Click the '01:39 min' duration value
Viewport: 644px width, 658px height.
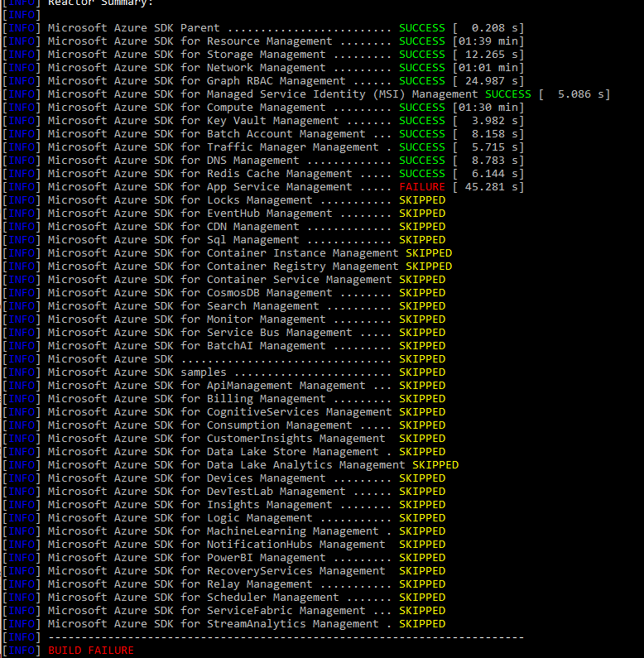[x=488, y=41]
